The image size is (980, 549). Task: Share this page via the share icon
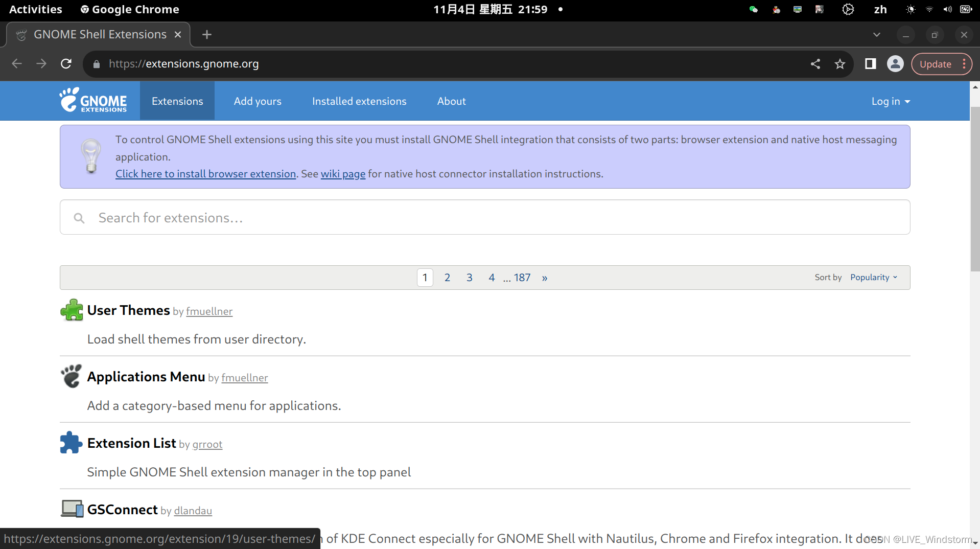click(x=815, y=64)
